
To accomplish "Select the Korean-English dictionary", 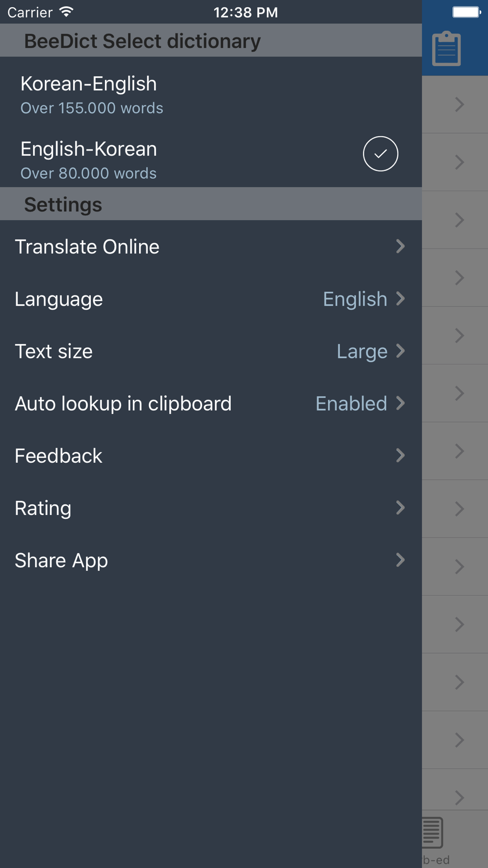I will [211, 94].
